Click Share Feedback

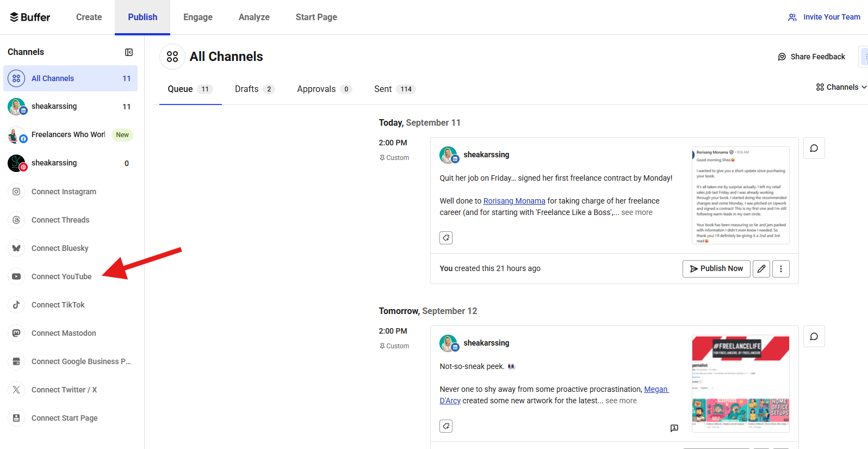pyautogui.click(x=811, y=57)
